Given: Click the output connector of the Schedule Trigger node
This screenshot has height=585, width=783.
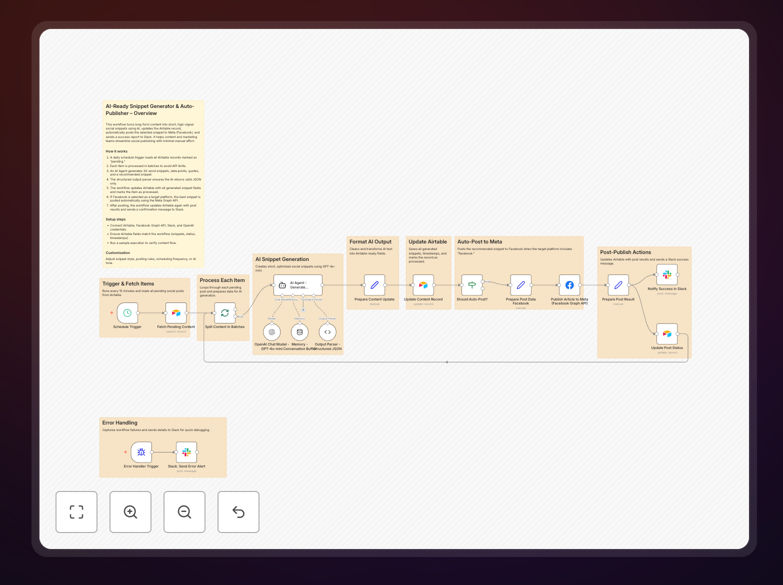Looking at the screenshot, I should click(x=138, y=313).
